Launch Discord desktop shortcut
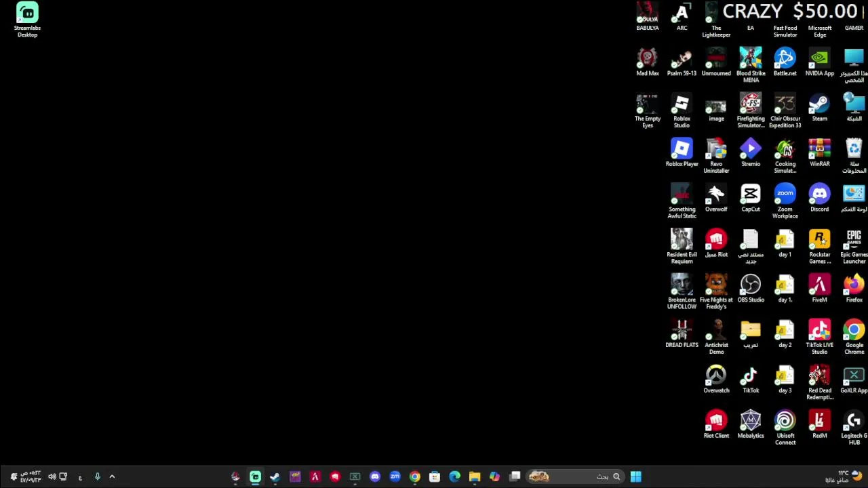This screenshot has width=868, height=488. coord(819,198)
